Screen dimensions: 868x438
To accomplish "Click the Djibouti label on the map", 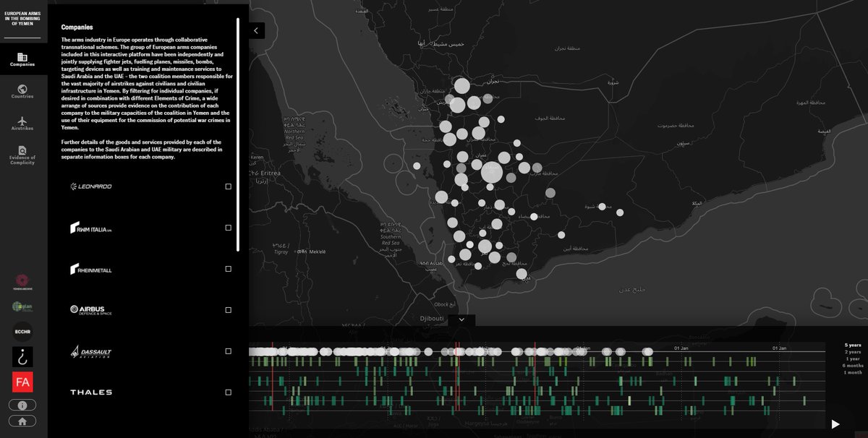I will 433,318.
